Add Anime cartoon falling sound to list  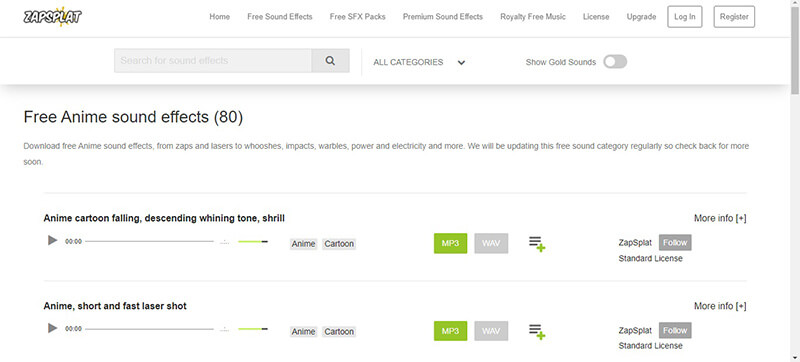coord(537,244)
